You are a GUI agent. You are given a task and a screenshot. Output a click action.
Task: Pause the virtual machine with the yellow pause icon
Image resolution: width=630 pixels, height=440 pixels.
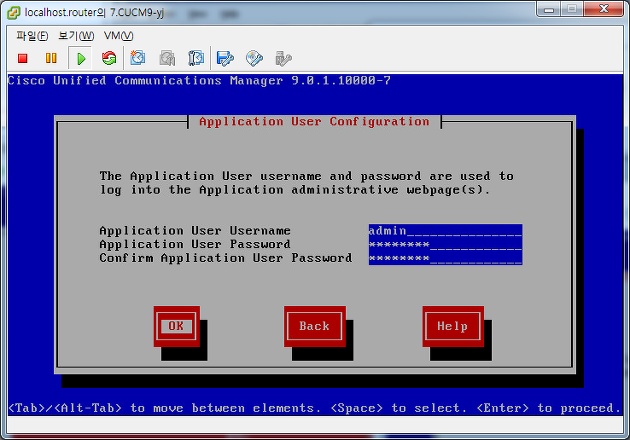pos(51,58)
